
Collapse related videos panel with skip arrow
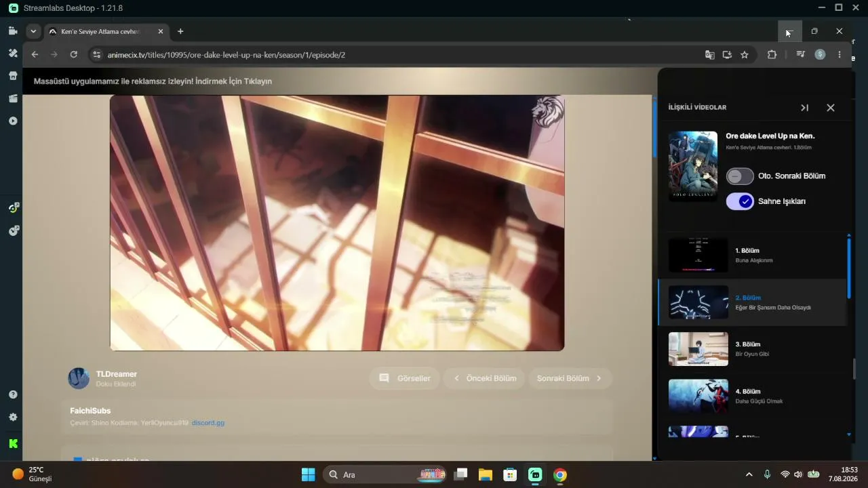coord(804,107)
